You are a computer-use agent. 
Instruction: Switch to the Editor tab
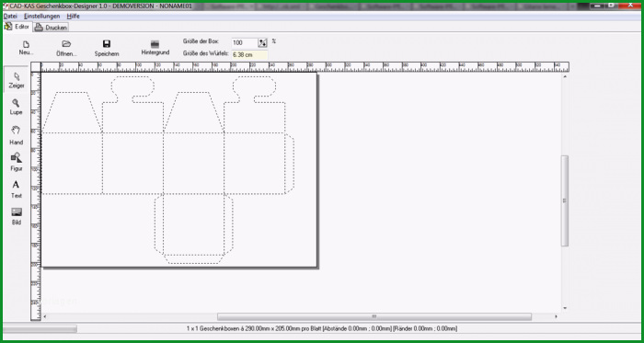17,27
